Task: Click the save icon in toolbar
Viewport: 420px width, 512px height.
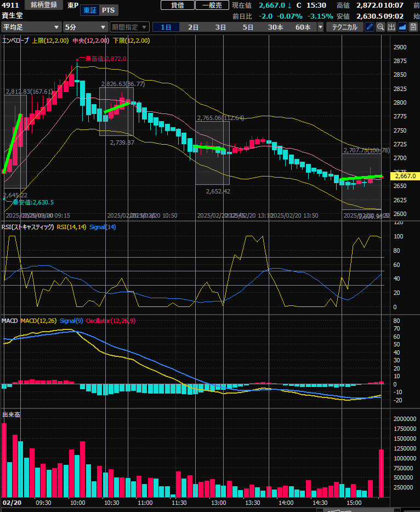Action: pyautogui.click(x=413, y=27)
